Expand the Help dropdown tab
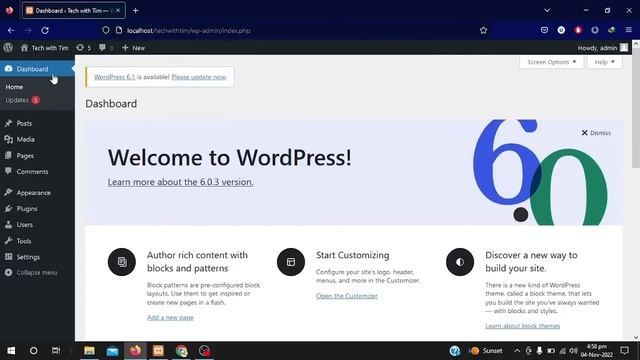Screen dimensions: 640x360 pos(604,62)
